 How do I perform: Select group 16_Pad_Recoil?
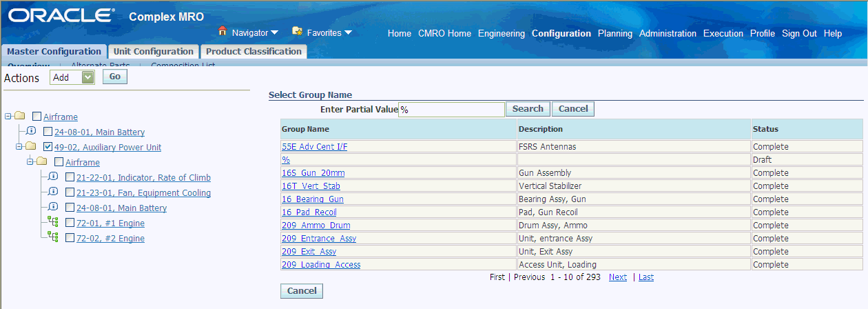point(309,212)
